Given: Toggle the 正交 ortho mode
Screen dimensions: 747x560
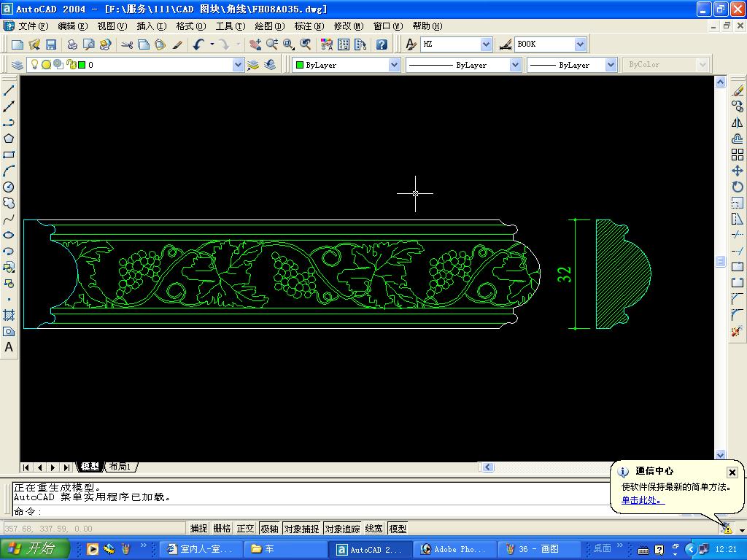Looking at the screenshot, I should (245, 529).
